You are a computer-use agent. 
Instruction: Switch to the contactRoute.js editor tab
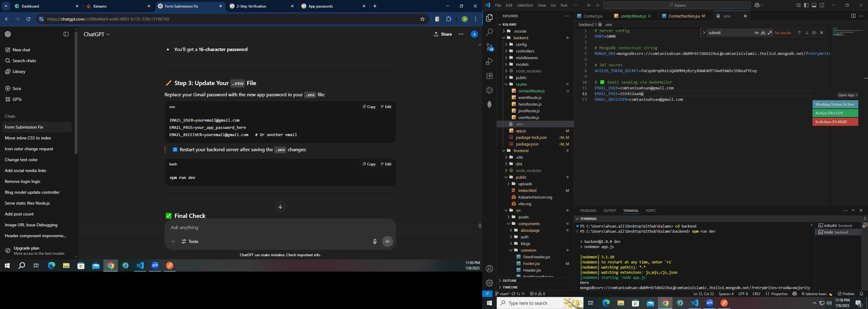[x=633, y=16]
